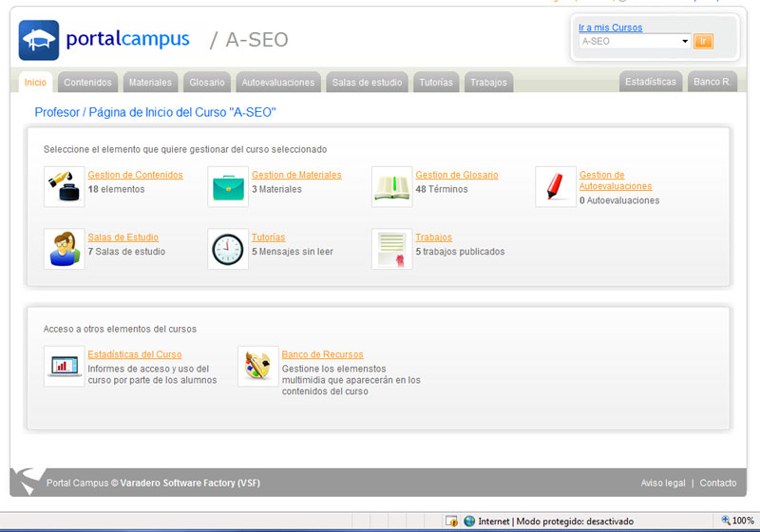Open the 100% zoom level menu
Viewport: 760px width, 532px height.
tap(738, 521)
